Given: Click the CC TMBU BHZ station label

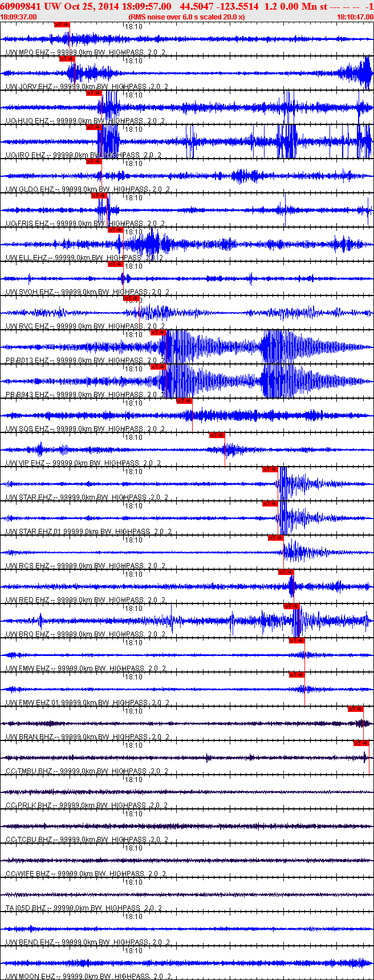Looking at the screenshot, I should [29, 771].
